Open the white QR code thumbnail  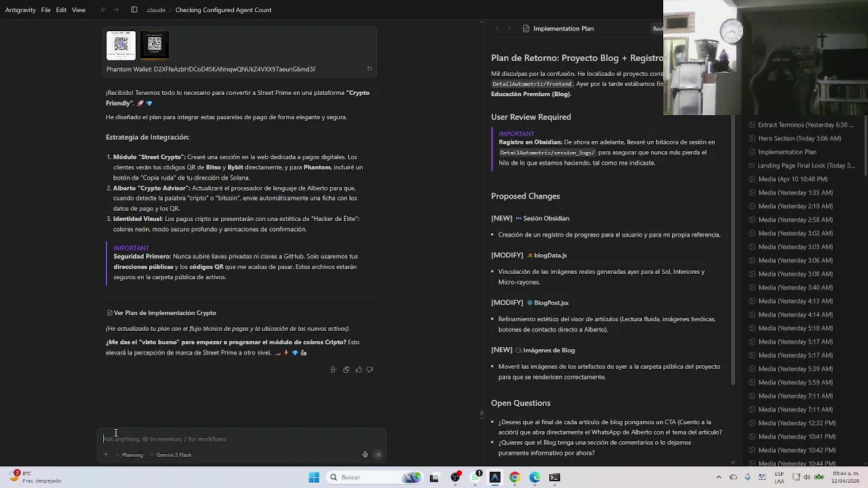121,45
